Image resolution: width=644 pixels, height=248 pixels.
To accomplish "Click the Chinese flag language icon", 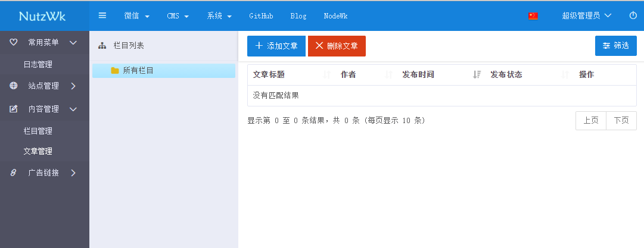I will click(533, 16).
